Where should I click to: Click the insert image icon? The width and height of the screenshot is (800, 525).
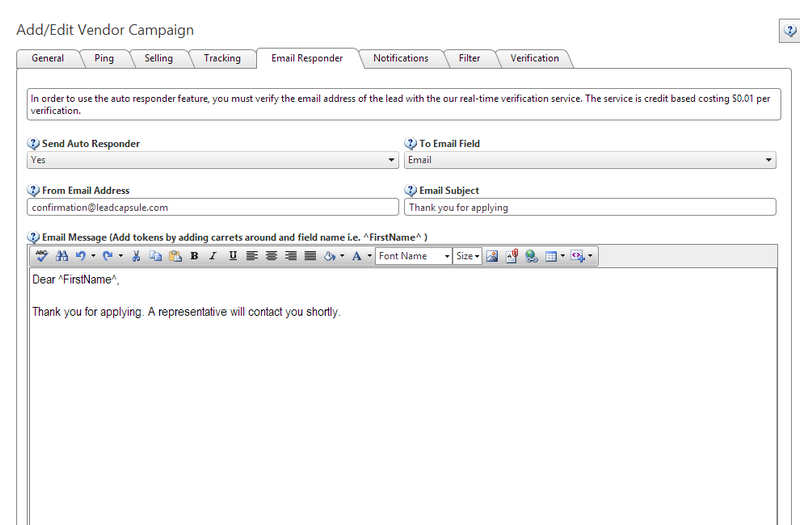click(x=492, y=256)
